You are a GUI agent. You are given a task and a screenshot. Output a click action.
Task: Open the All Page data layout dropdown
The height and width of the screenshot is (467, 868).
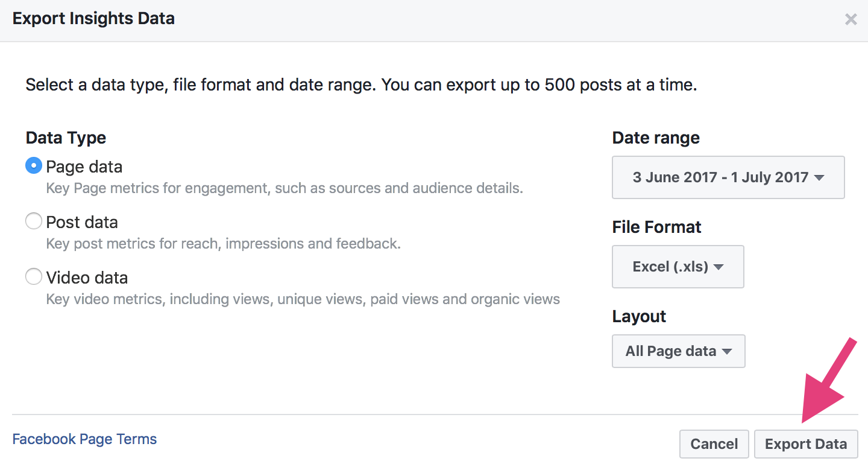click(x=678, y=351)
